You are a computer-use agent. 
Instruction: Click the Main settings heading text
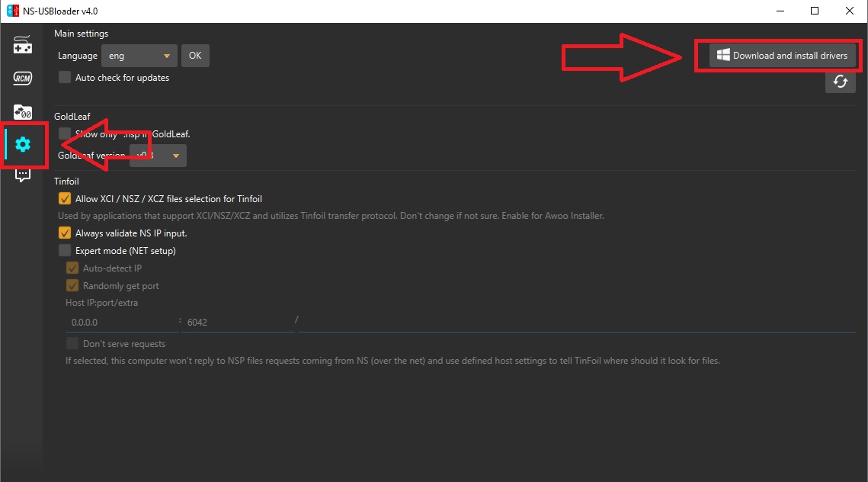(x=82, y=34)
